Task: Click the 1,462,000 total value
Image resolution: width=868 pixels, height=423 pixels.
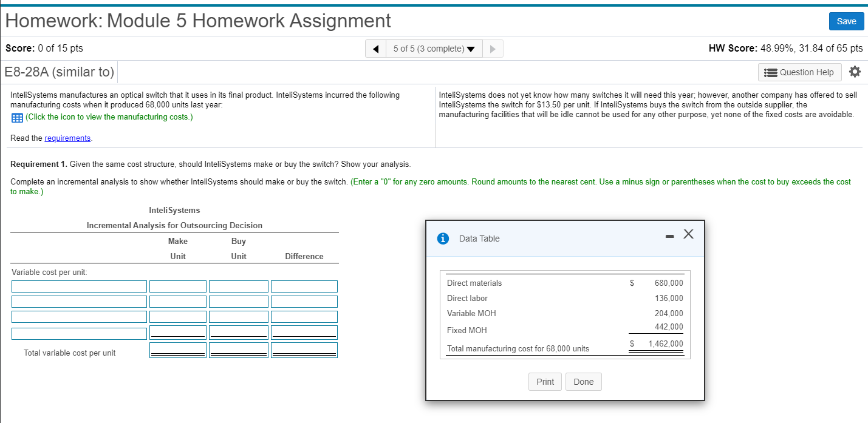Action: click(666, 343)
